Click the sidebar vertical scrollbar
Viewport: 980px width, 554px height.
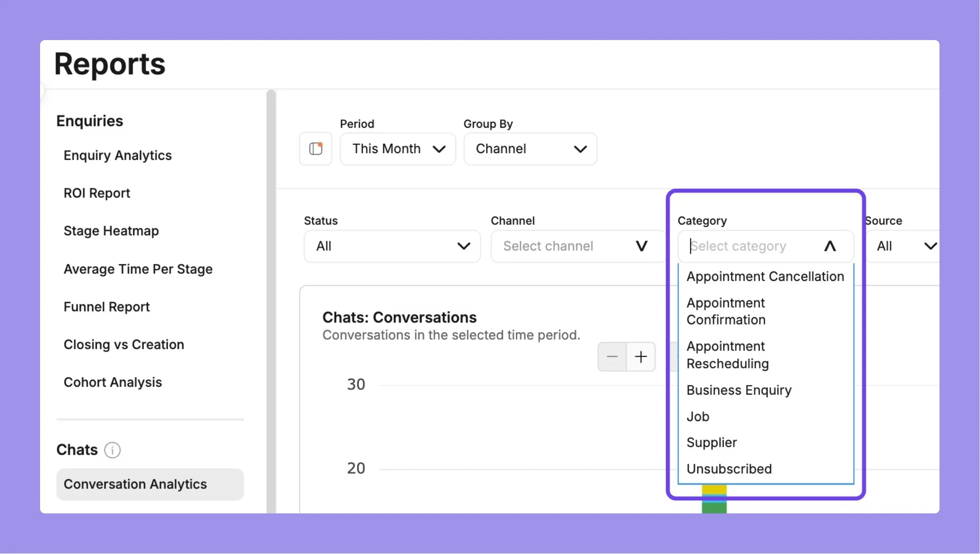pos(271,301)
